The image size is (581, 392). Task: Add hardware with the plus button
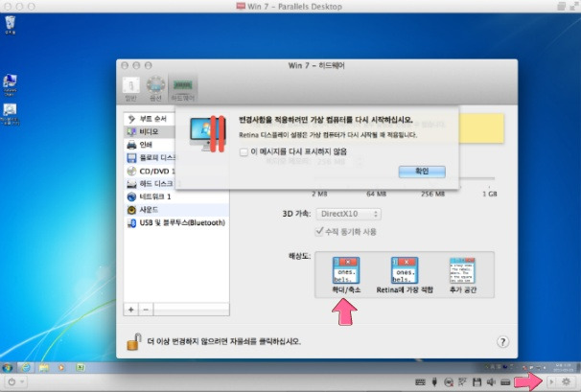tap(130, 310)
